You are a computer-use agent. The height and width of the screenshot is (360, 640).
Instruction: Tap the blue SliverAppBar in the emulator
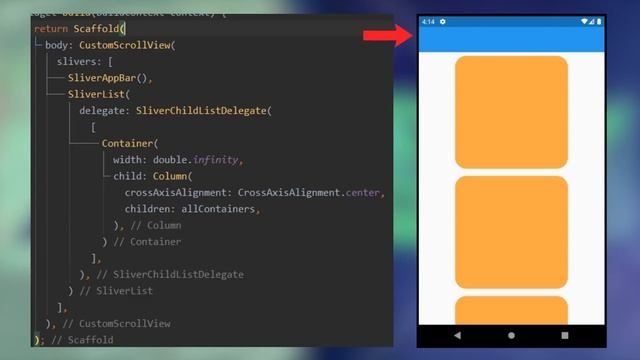pyautogui.click(x=511, y=39)
